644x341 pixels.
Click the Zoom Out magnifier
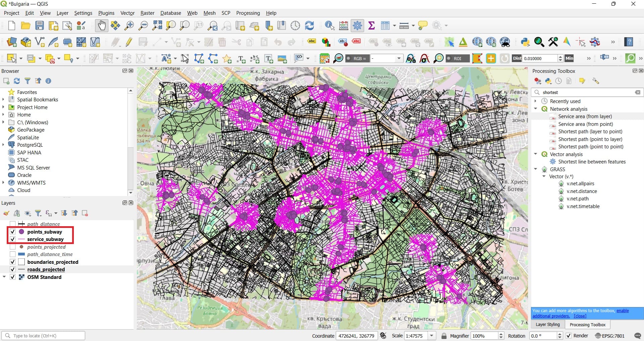(143, 26)
